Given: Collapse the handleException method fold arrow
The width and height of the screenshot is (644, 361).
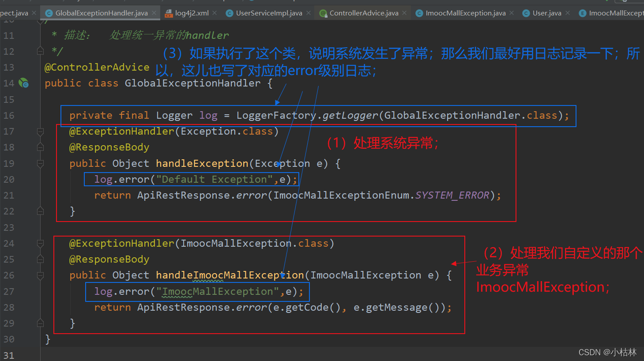Looking at the screenshot, I should (x=40, y=164).
